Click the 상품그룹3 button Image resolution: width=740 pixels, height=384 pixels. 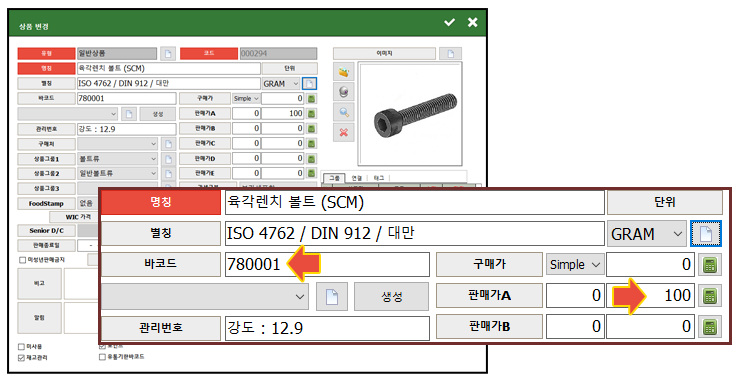point(46,189)
